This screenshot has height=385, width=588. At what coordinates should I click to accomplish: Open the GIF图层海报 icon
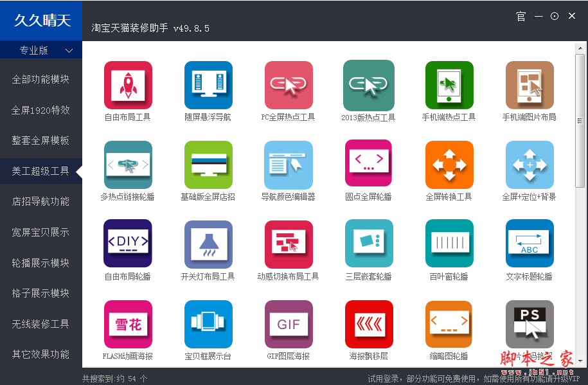tap(289, 324)
